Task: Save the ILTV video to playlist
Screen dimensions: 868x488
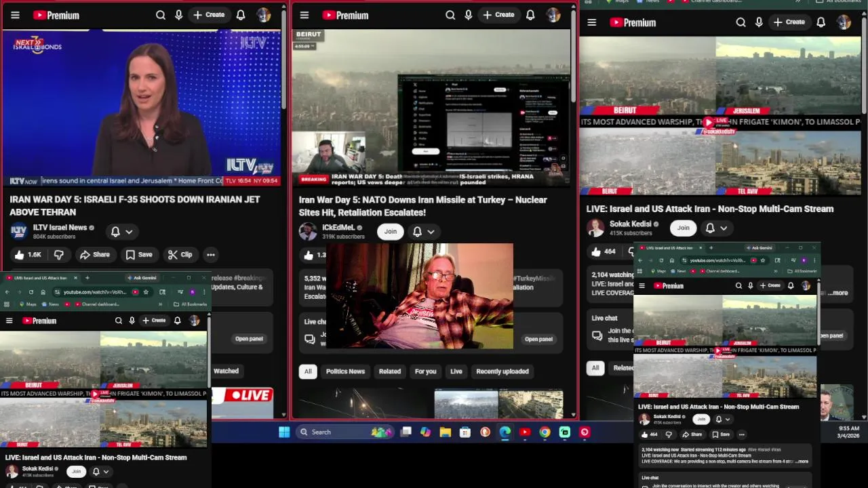Action: (138, 255)
